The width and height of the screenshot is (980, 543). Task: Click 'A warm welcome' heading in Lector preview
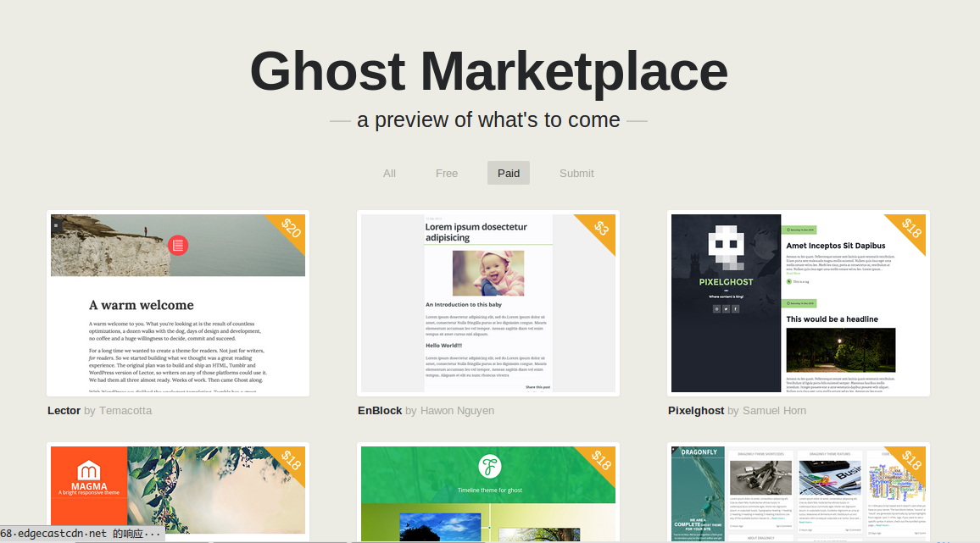(x=142, y=305)
